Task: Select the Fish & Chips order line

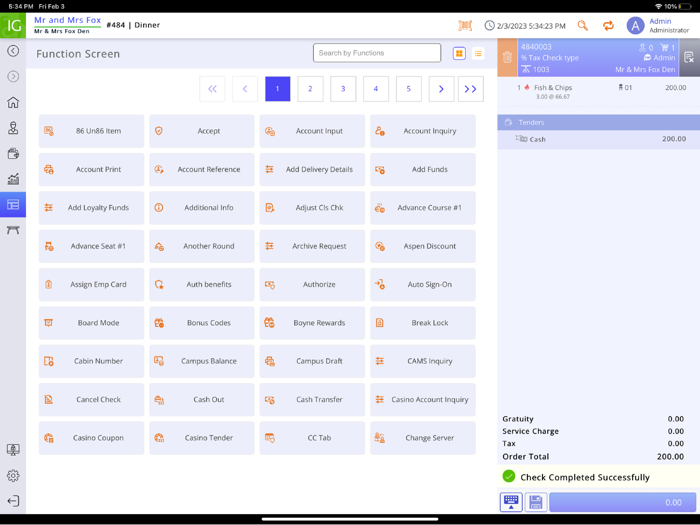Action: pos(599,92)
